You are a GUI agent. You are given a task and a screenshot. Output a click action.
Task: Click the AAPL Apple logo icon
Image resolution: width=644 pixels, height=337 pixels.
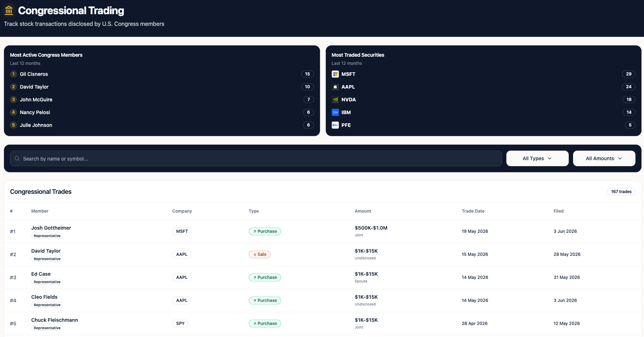(x=335, y=87)
